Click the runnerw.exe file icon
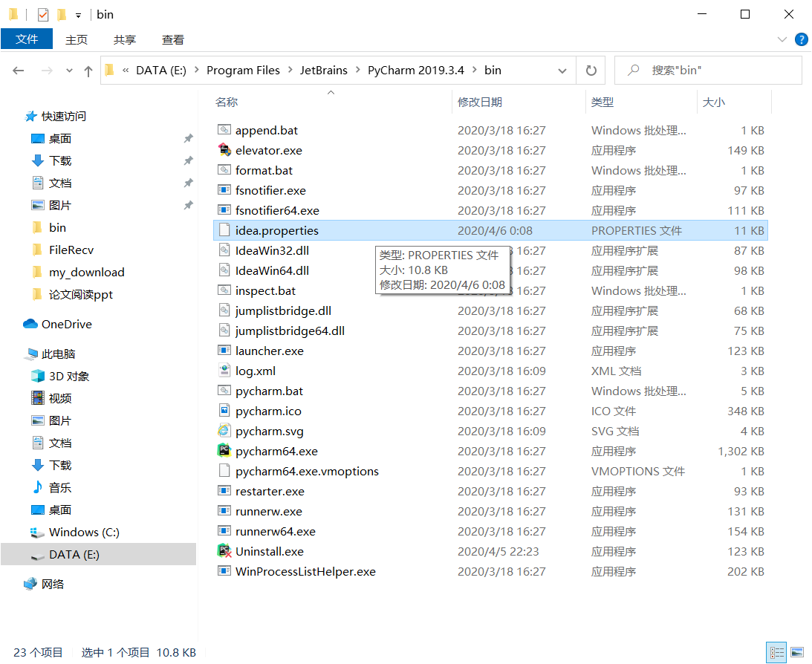 (x=224, y=511)
